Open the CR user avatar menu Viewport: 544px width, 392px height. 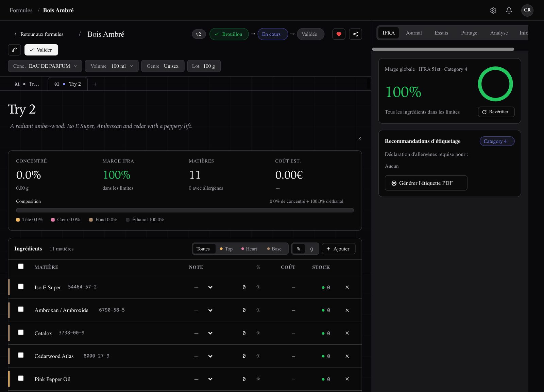click(527, 10)
